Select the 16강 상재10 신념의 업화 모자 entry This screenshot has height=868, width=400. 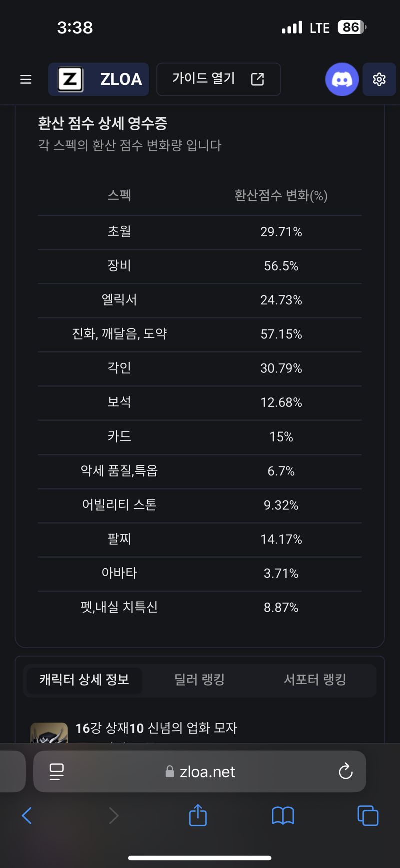156,728
